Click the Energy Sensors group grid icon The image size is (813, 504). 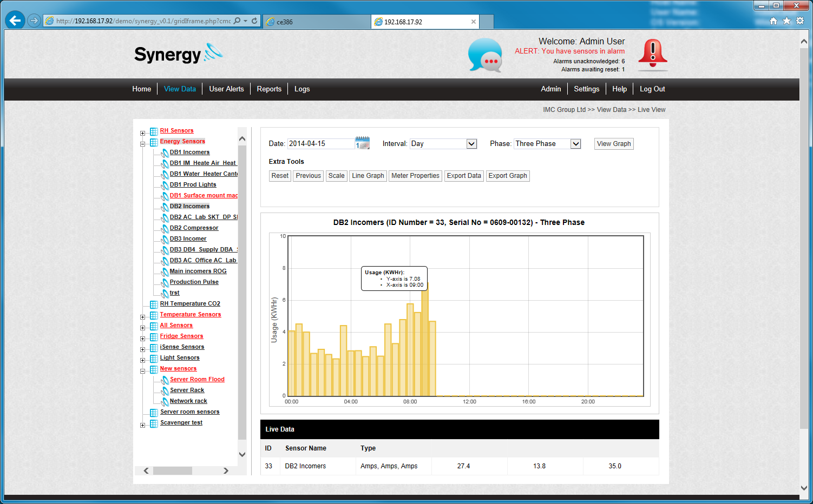point(154,142)
